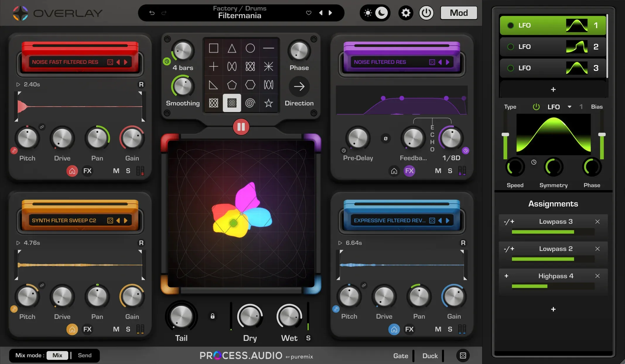Previous sample on Expressive Filtered Rev
The width and height of the screenshot is (625, 364).
click(440, 221)
